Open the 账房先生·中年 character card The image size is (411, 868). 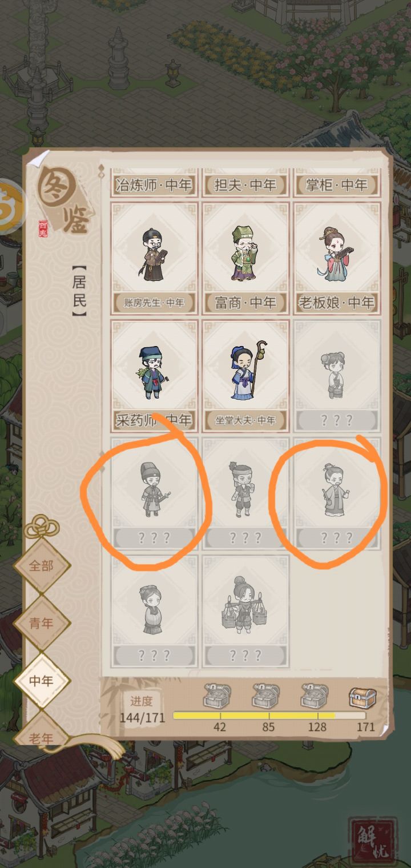pos(154,258)
